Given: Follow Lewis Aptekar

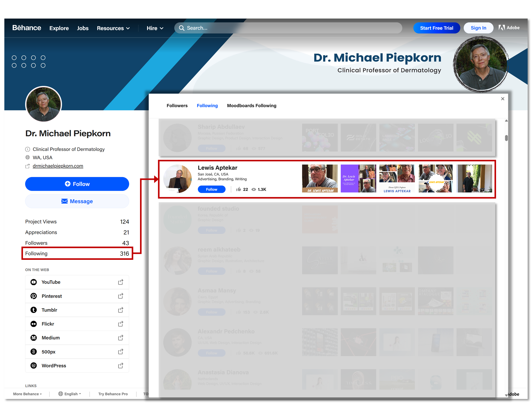Looking at the screenshot, I should pyautogui.click(x=211, y=189).
